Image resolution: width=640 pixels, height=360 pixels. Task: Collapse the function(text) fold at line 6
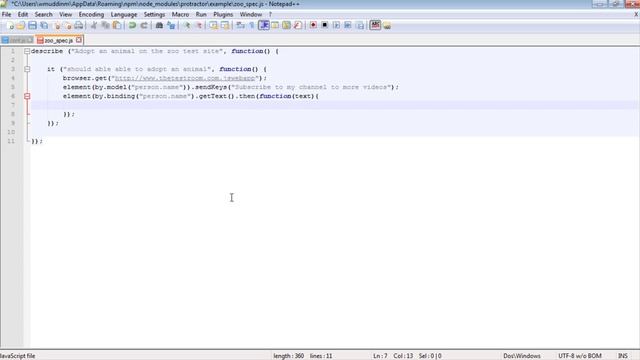click(x=27, y=96)
